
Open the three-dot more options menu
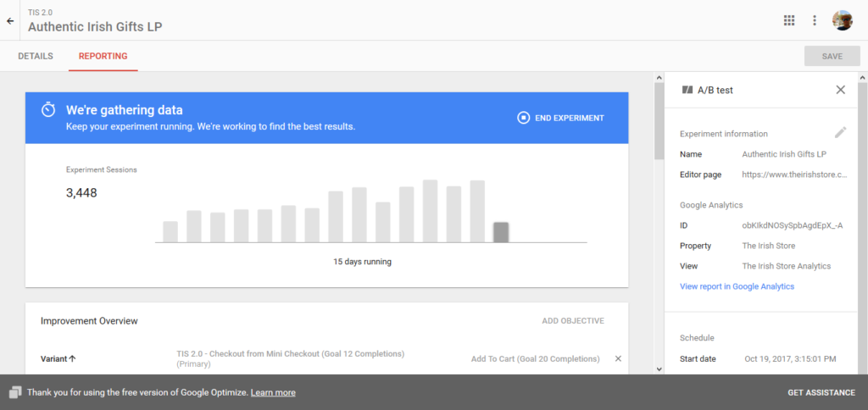coord(815,20)
